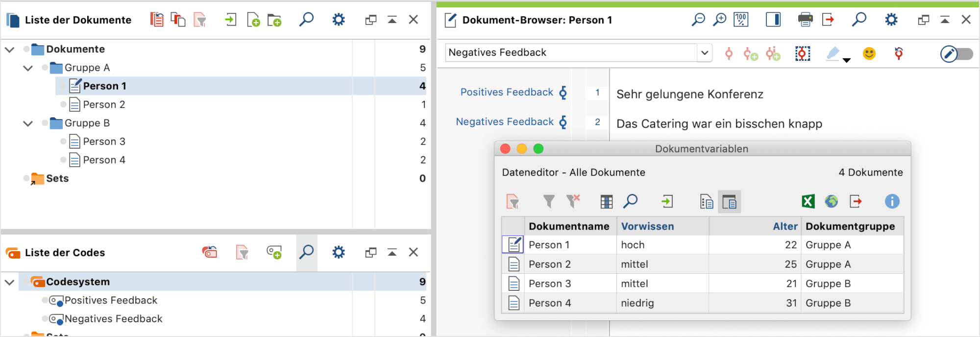980x337 pixels.
Task: Open the highlight color marker dropdown
Action: pyautogui.click(x=847, y=60)
